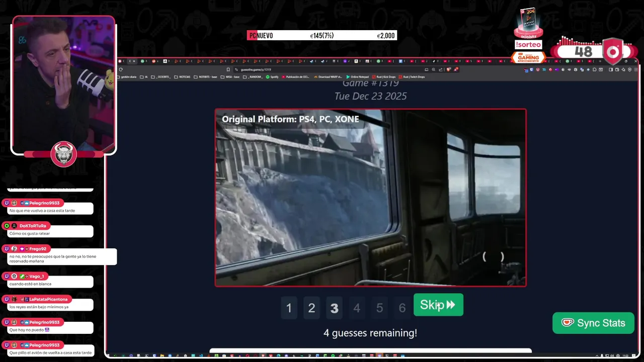Share this page via address bar share icon
The width and height of the screenshot is (644, 362).
440,69
